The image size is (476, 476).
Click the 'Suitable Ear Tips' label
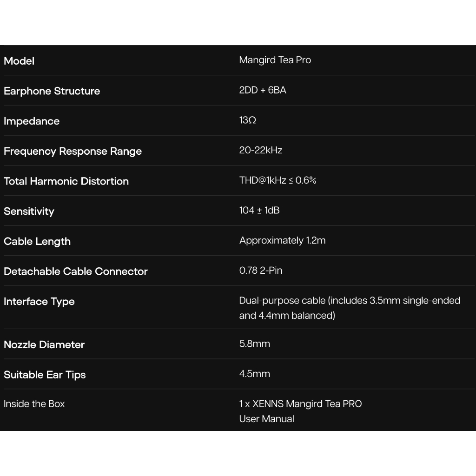click(45, 375)
